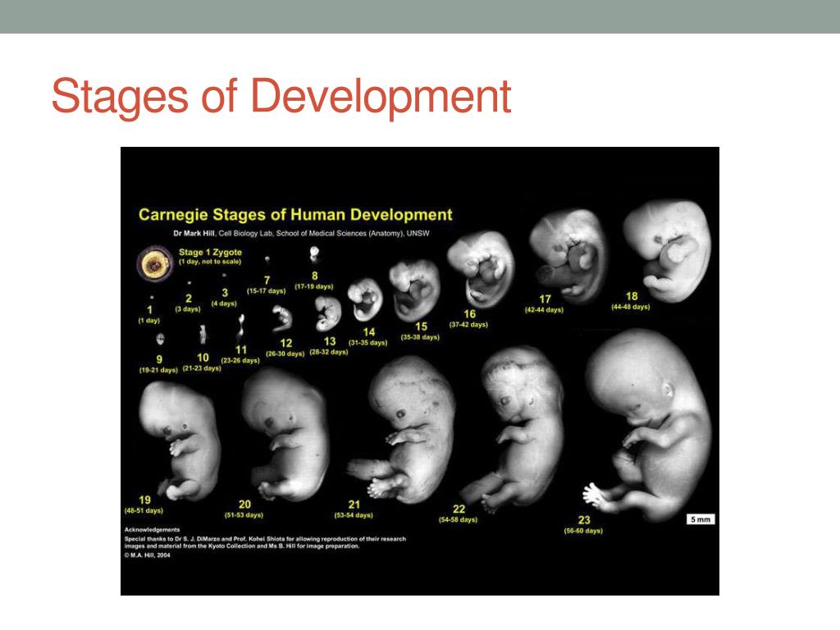Click the "(1 day)" caption under stage 1
This screenshot has height=630, width=840.
point(149,321)
